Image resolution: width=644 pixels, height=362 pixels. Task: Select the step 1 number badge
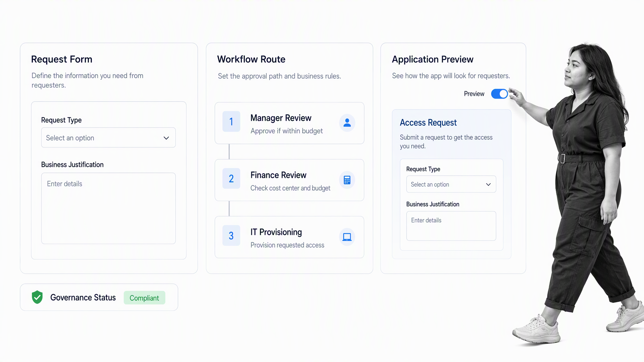231,121
